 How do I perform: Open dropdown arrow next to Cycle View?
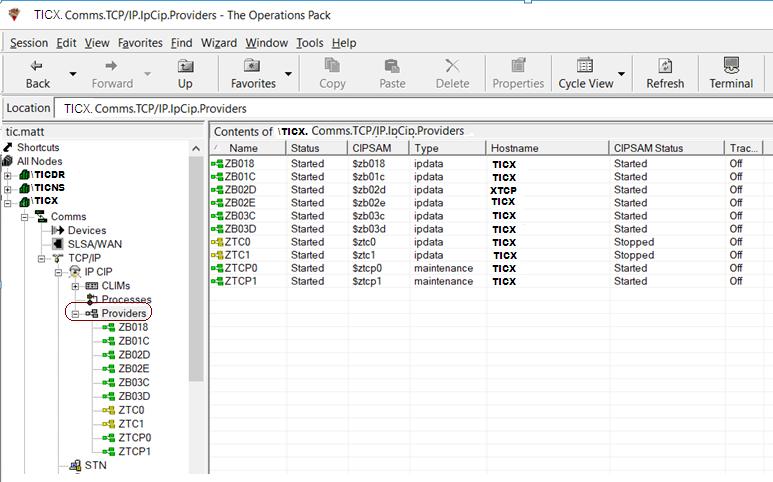[622, 74]
